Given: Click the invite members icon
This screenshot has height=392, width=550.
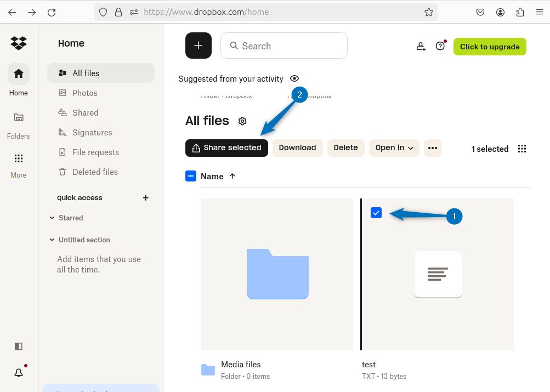Looking at the screenshot, I should pyautogui.click(x=421, y=47).
